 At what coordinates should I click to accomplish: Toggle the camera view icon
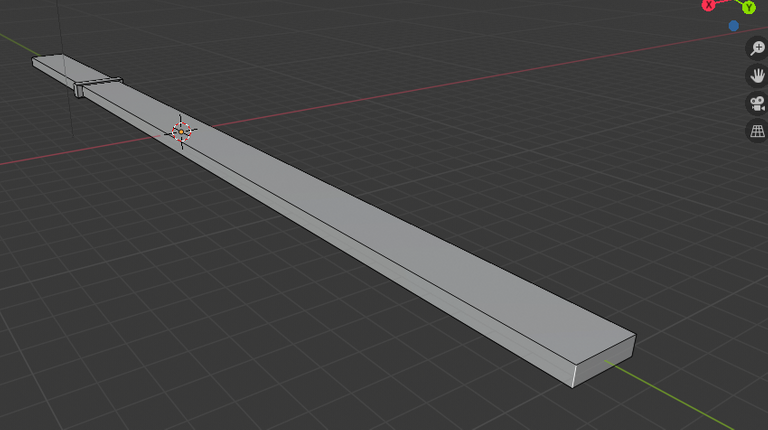(757, 104)
